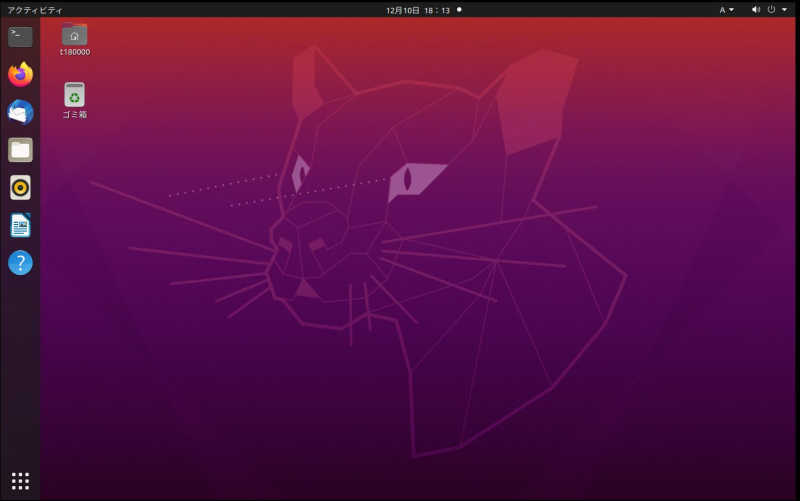This screenshot has height=501, width=800.
Task: Launch Rhythmbox music player
Action: click(20, 188)
